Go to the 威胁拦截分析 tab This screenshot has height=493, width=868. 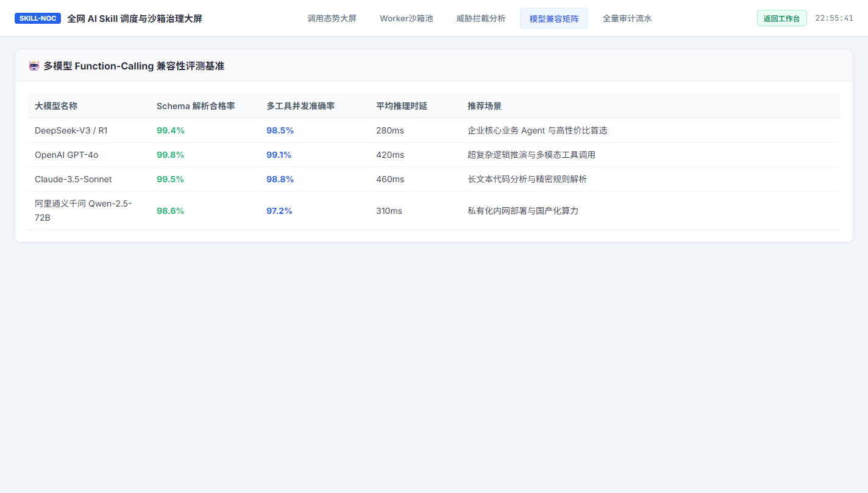click(x=480, y=18)
